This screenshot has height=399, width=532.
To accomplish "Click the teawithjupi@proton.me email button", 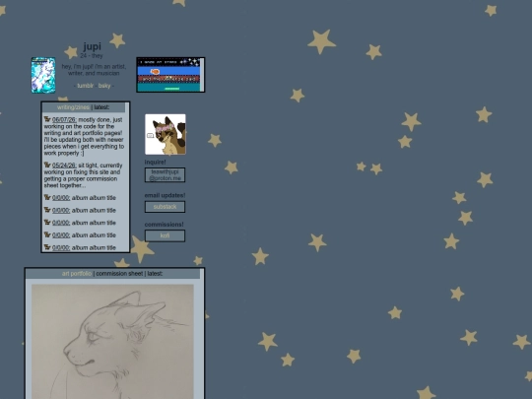I will tap(165, 174).
